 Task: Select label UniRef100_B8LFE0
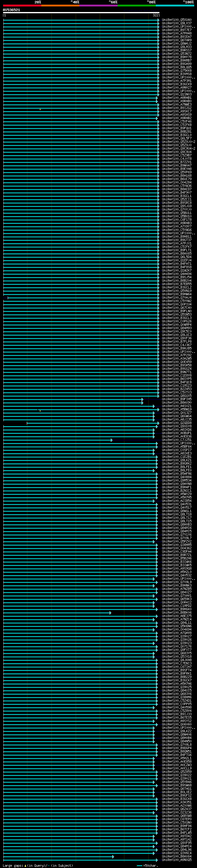[x=177, y=470]
